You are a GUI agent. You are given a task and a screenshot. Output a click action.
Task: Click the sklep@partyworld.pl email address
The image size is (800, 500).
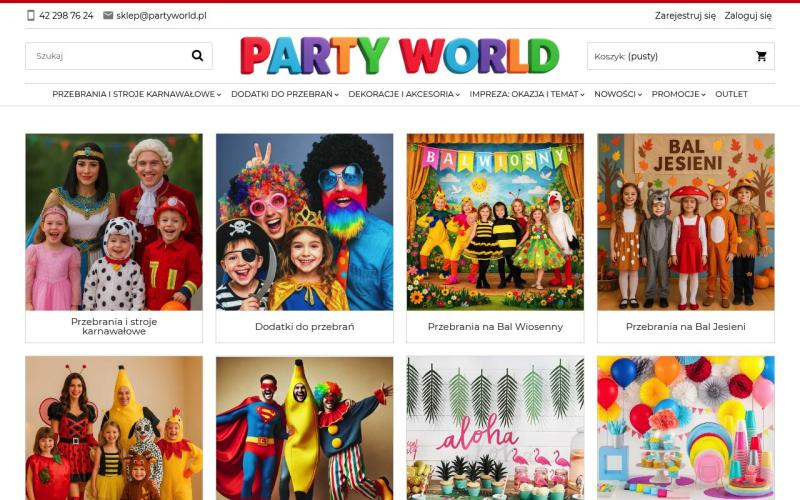[161, 16]
